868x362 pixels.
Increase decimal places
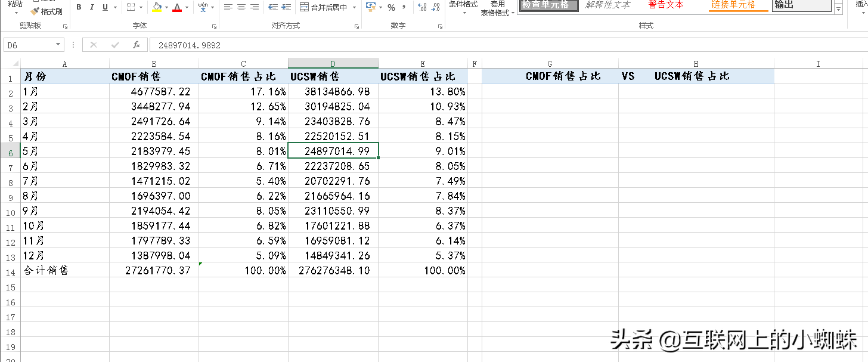coord(423,7)
